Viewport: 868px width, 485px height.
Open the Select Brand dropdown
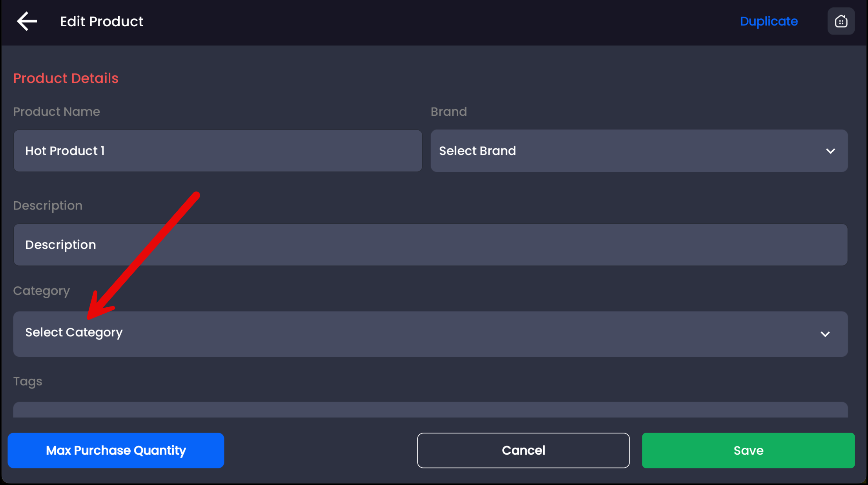click(x=639, y=151)
